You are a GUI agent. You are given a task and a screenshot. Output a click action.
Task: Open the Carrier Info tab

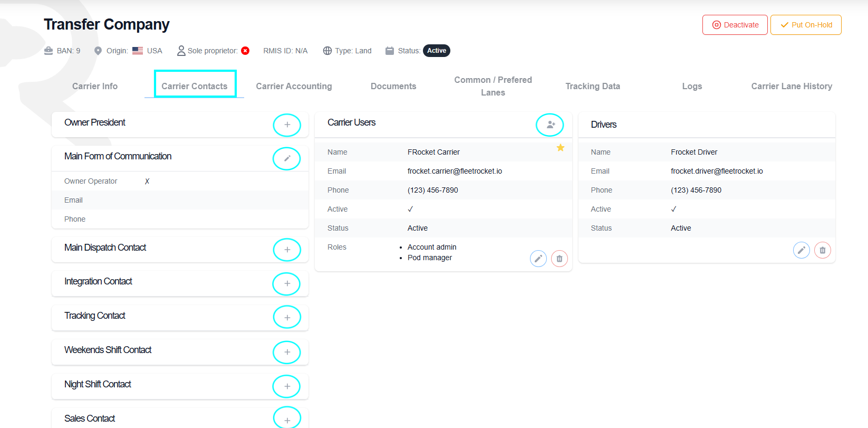[95, 86]
